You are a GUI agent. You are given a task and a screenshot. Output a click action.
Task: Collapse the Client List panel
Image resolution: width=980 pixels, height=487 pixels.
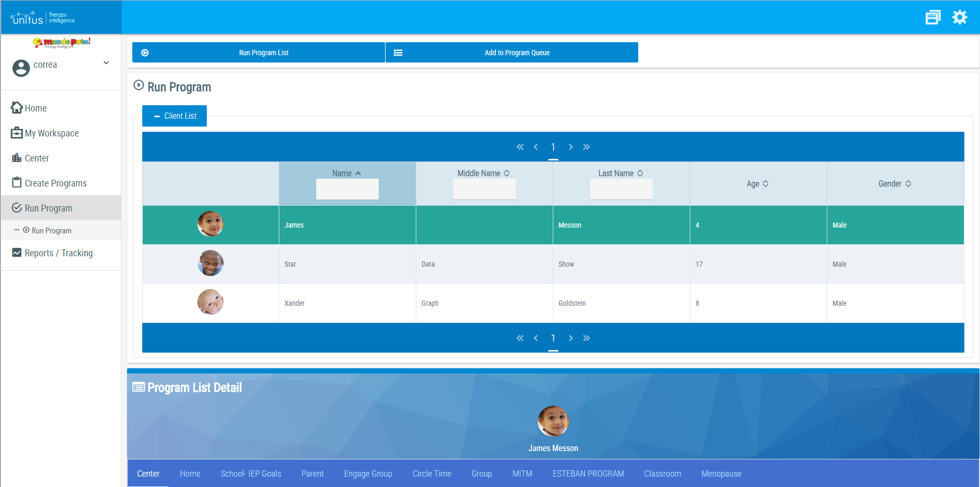[x=174, y=116]
